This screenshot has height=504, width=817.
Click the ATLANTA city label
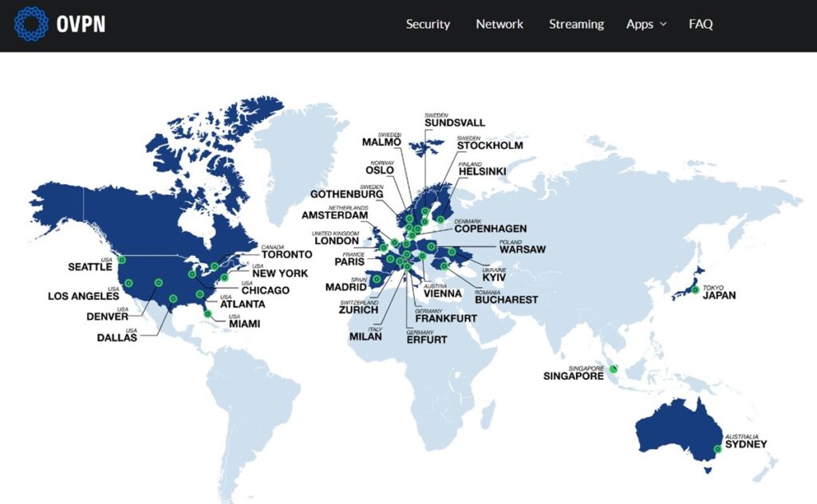click(243, 304)
